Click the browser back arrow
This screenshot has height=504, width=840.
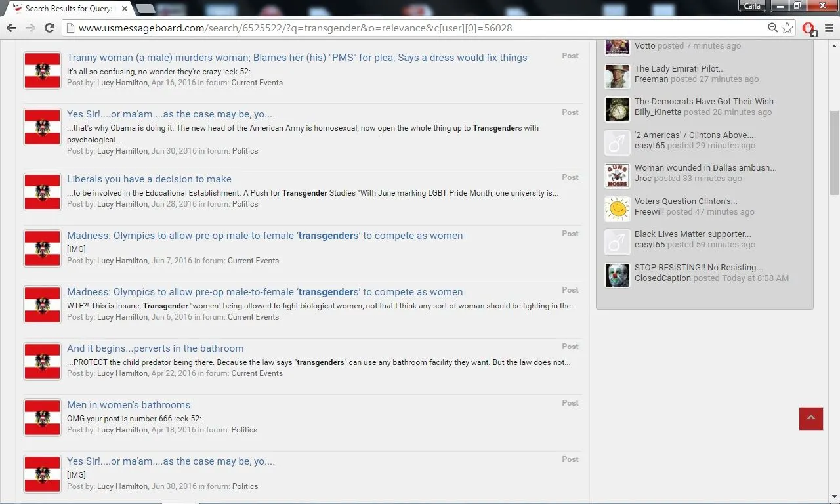pyautogui.click(x=11, y=28)
